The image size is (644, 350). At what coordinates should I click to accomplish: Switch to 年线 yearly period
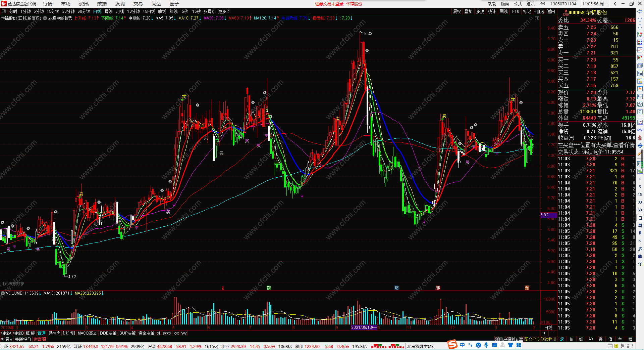coord(174,11)
